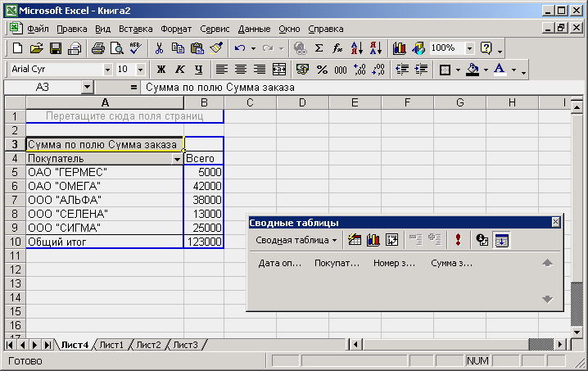Toggle align right
Viewport: 588px width, 371px height.
point(260,70)
